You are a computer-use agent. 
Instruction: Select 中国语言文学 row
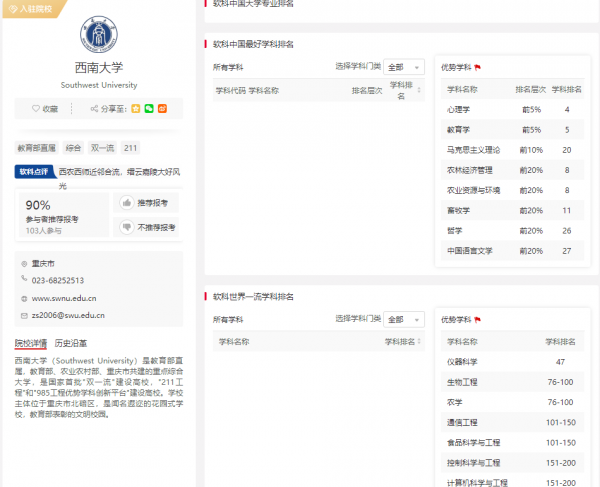(512, 251)
